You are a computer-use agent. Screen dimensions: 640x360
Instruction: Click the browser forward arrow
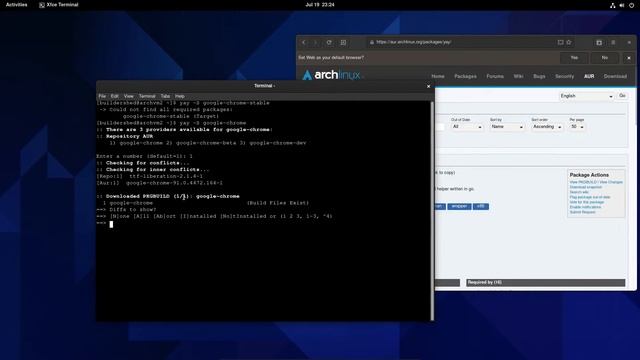coord(316,42)
